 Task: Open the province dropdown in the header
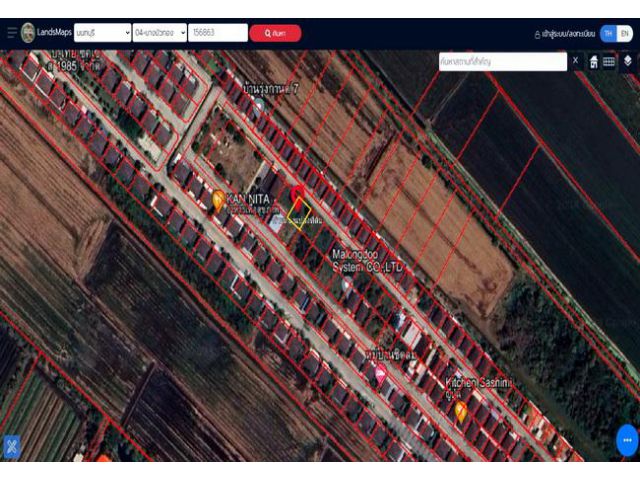click(x=102, y=33)
